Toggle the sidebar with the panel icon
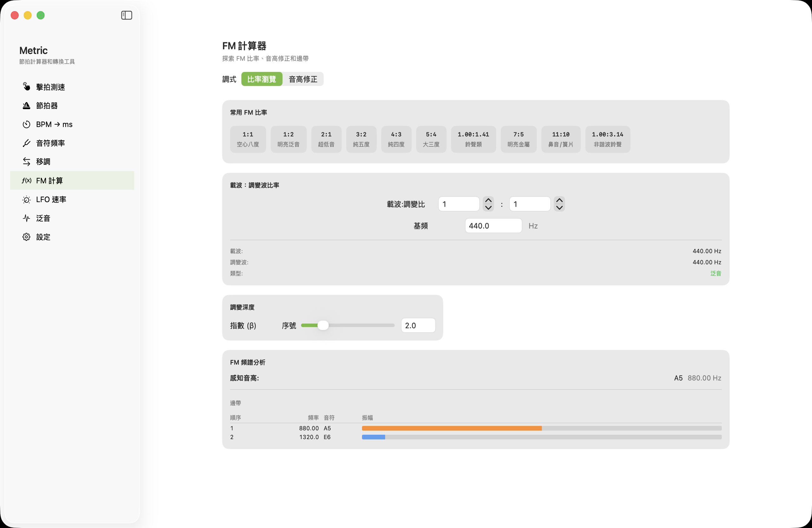 127,15
